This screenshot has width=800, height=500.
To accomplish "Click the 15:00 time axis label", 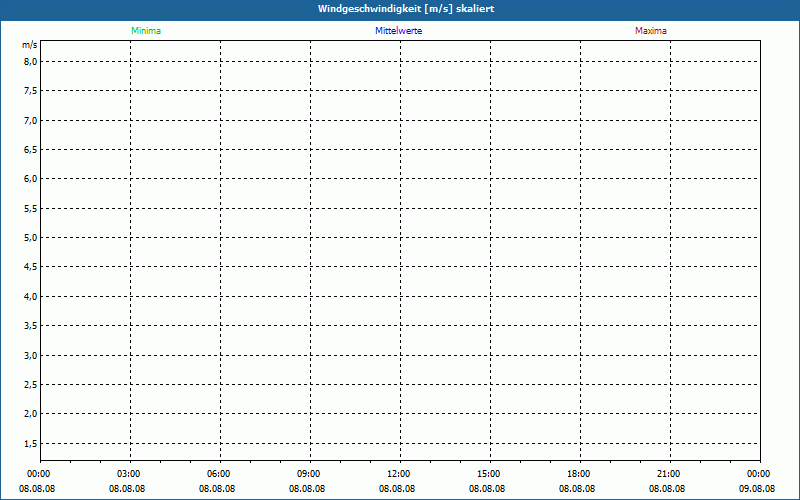I will [489, 474].
